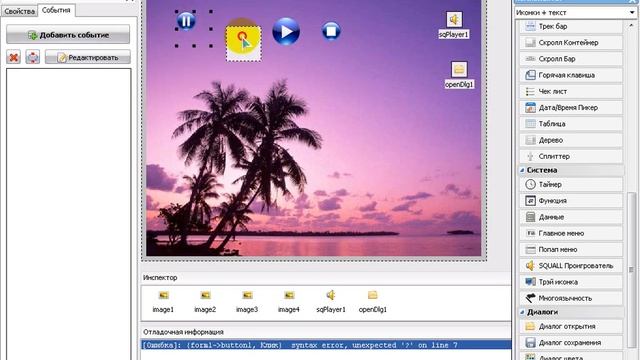
Task: Pick the SQUALL Проигрователь component
Action: 571,266
